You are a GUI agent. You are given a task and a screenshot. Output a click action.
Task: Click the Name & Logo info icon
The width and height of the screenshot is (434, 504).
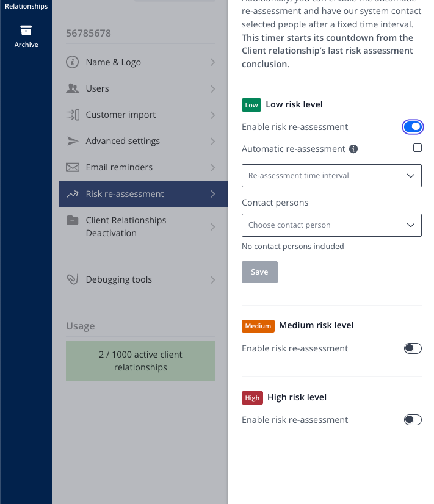(x=72, y=62)
